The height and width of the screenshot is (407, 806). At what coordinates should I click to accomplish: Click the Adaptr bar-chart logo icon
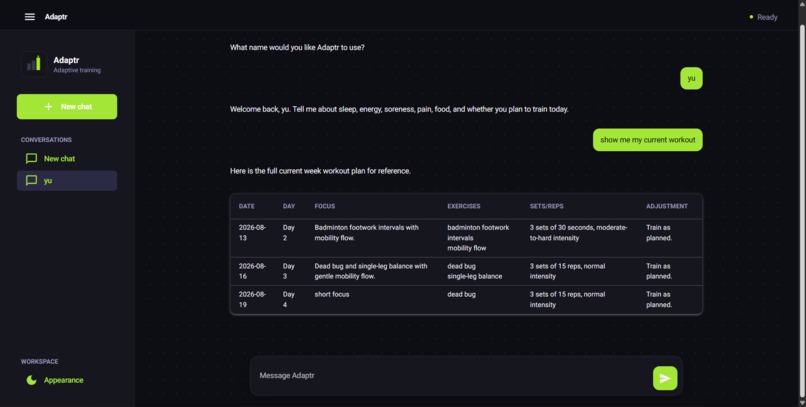click(x=34, y=64)
